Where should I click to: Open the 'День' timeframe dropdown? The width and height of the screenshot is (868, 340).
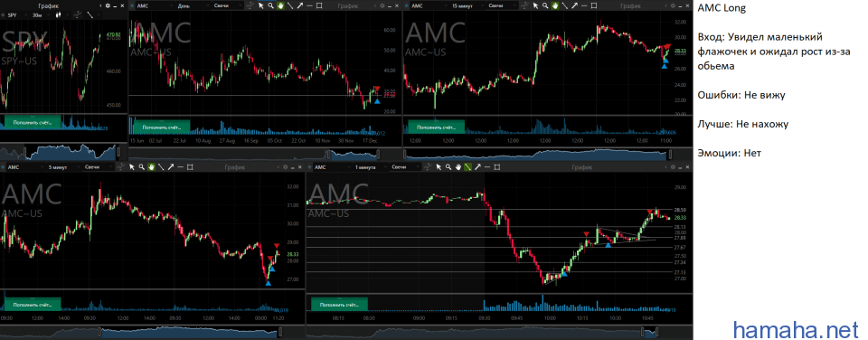click(x=193, y=5)
